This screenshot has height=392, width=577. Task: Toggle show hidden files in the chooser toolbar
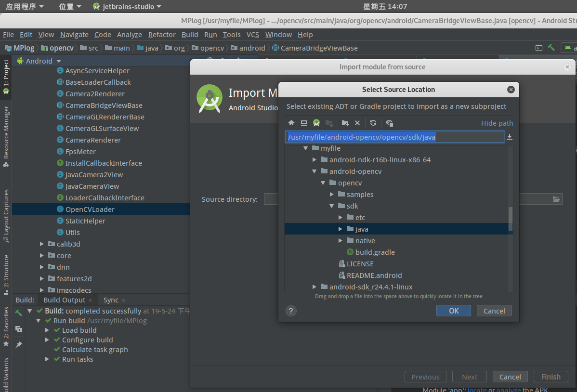point(389,123)
